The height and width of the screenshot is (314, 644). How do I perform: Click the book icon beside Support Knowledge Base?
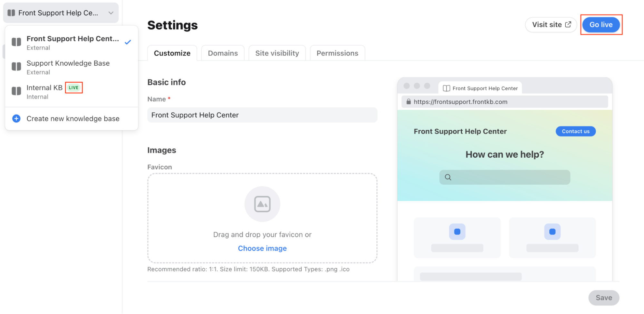(x=16, y=67)
